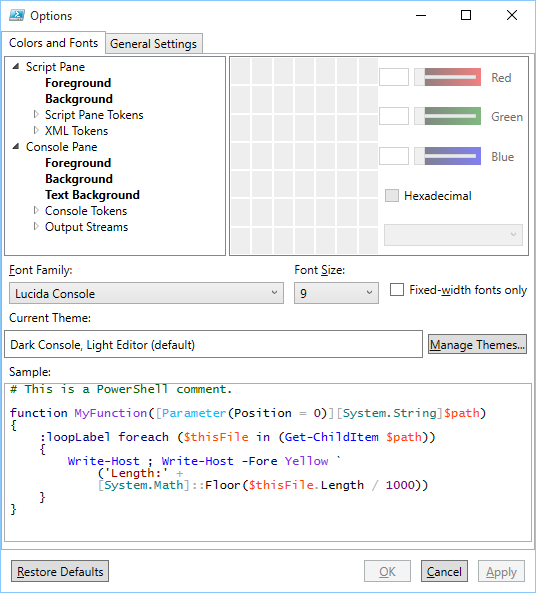Click Restore Defaults button
This screenshot has height=593, width=536.
click(x=60, y=571)
